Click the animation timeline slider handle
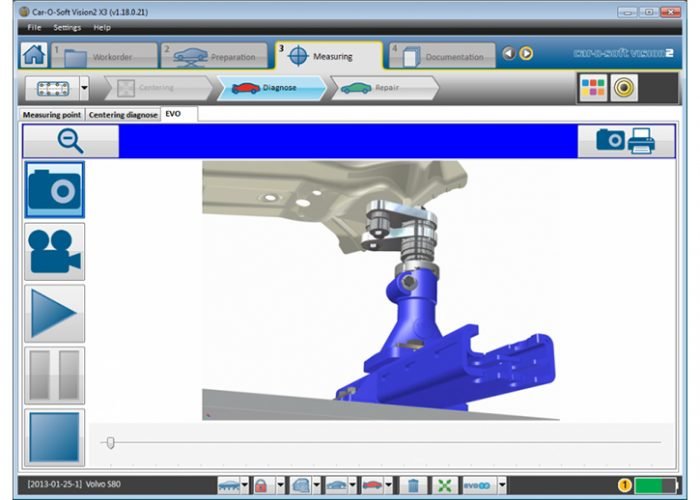Image resolution: width=700 pixels, height=500 pixels. click(110, 442)
